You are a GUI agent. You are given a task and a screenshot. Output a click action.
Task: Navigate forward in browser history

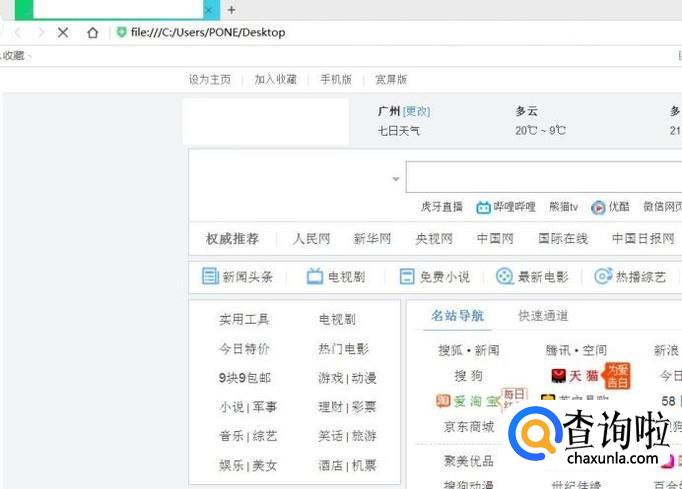[x=40, y=32]
